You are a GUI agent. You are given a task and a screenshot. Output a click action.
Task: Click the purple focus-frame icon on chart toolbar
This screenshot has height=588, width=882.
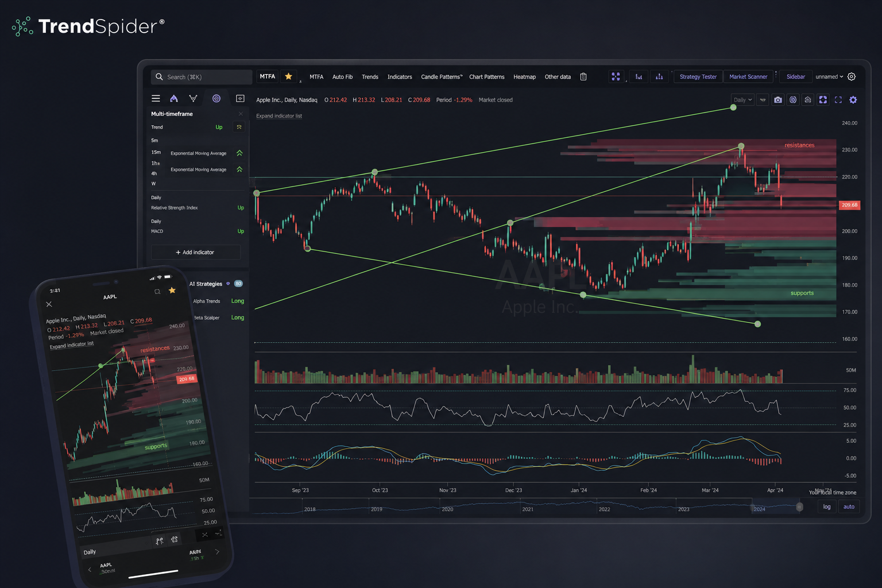823,100
